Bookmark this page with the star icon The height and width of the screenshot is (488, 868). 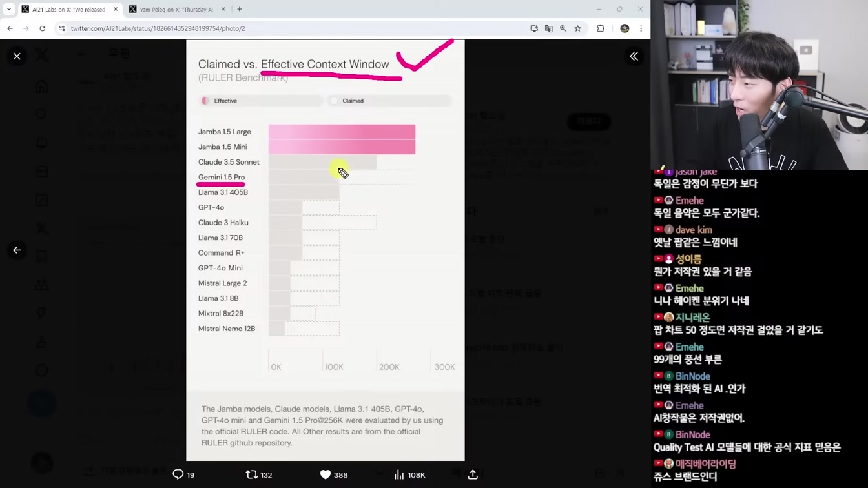[x=578, y=28]
